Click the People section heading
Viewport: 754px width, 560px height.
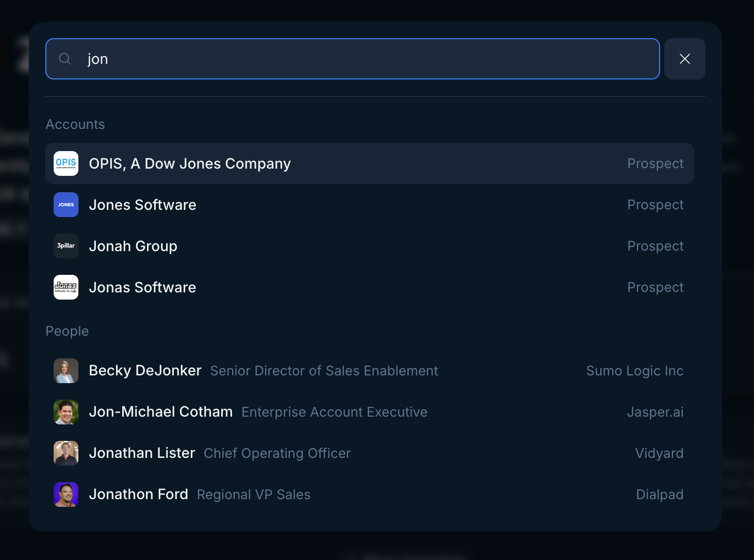pos(67,331)
